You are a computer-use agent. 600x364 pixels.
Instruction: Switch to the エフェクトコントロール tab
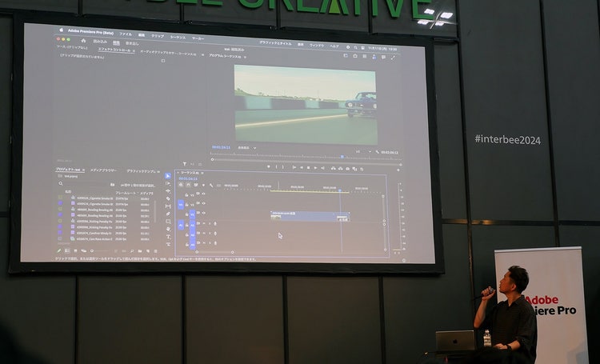pyautogui.click(x=114, y=50)
